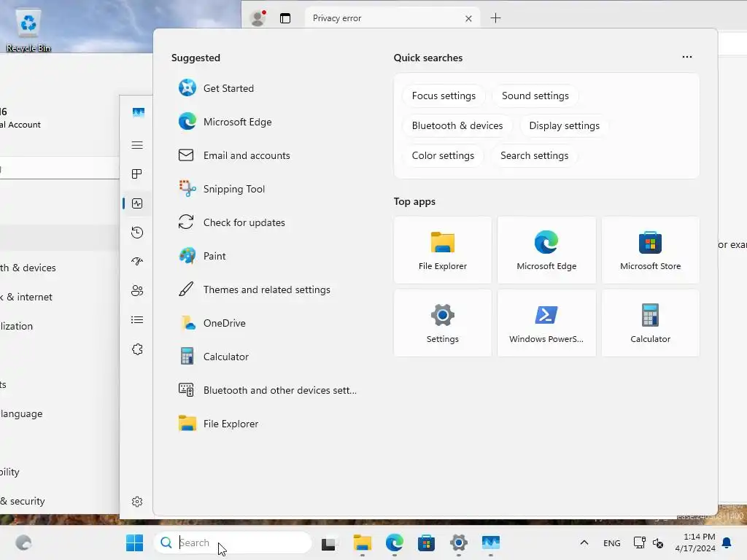Open Microsoft Store tile in Top apps

[x=650, y=250]
